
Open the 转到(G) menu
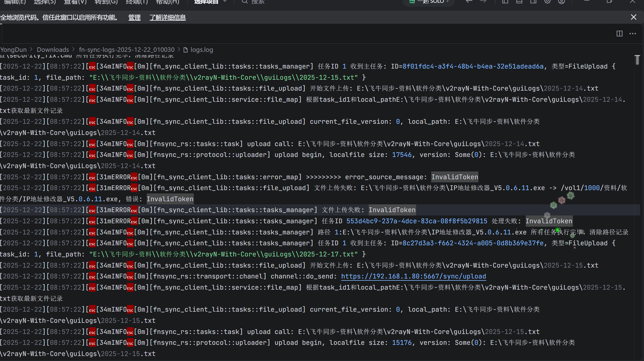click(x=106, y=2)
